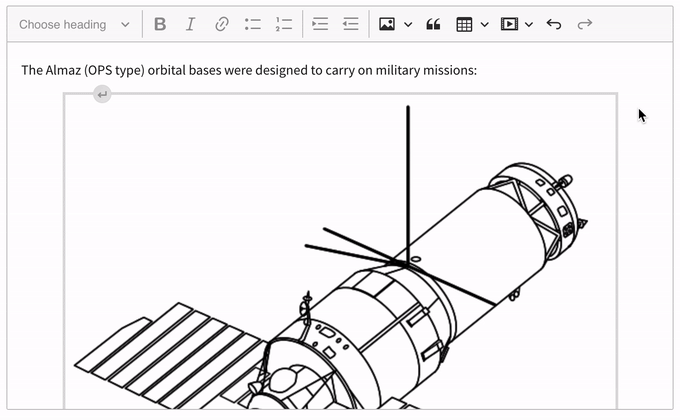Click the insert paragraph before image handle
The width and height of the screenshot is (680, 420).
pos(102,94)
